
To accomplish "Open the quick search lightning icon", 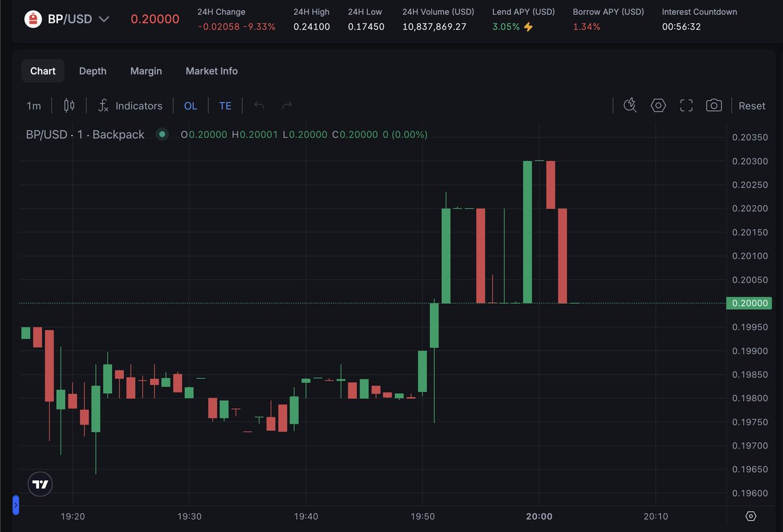I will click(x=630, y=106).
